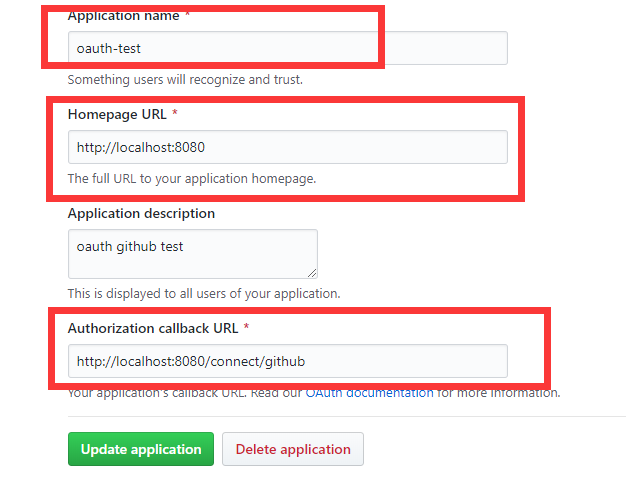Click the 'displayed to all users' hint text
This screenshot has height=486, width=626.
point(204,294)
